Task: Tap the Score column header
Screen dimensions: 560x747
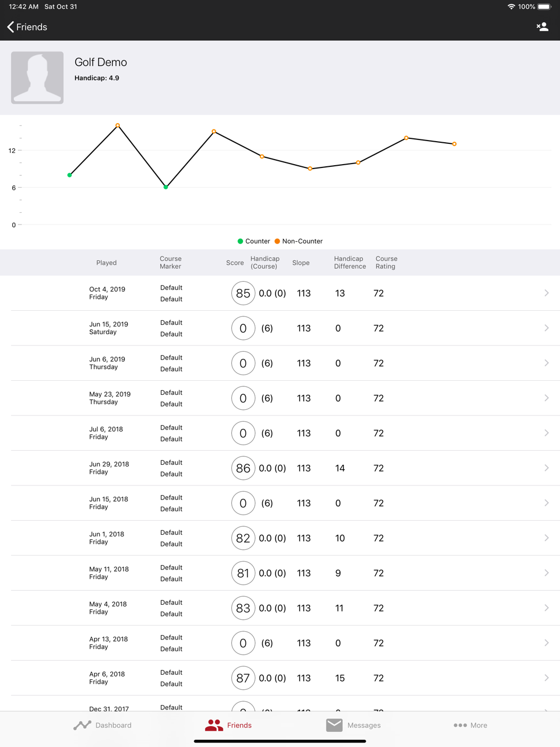Action: 235,263
